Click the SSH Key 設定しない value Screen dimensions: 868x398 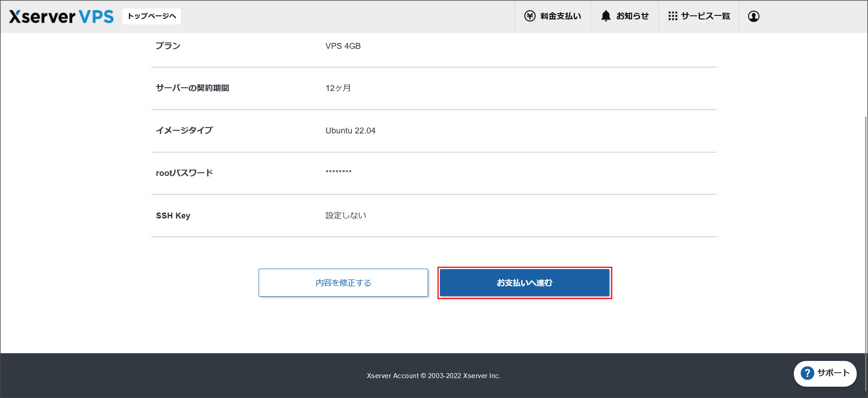346,216
